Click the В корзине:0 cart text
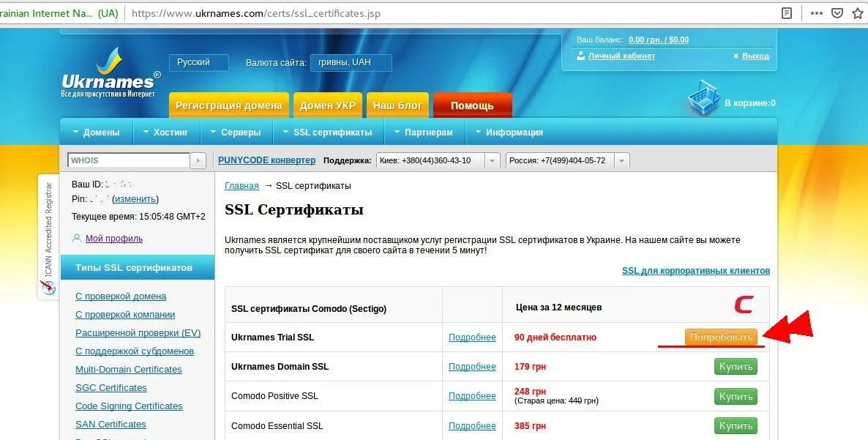The image size is (868, 440). coord(750,103)
